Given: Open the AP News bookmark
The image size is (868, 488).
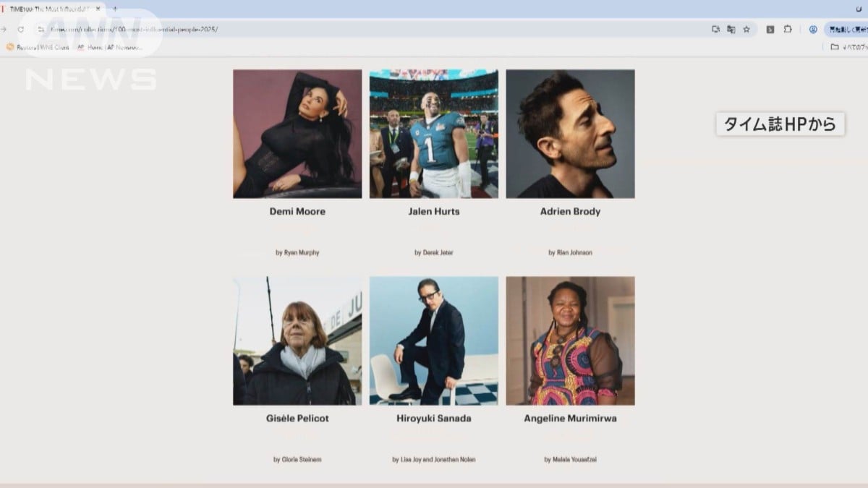Looking at the screenshot, I should 109,47.
